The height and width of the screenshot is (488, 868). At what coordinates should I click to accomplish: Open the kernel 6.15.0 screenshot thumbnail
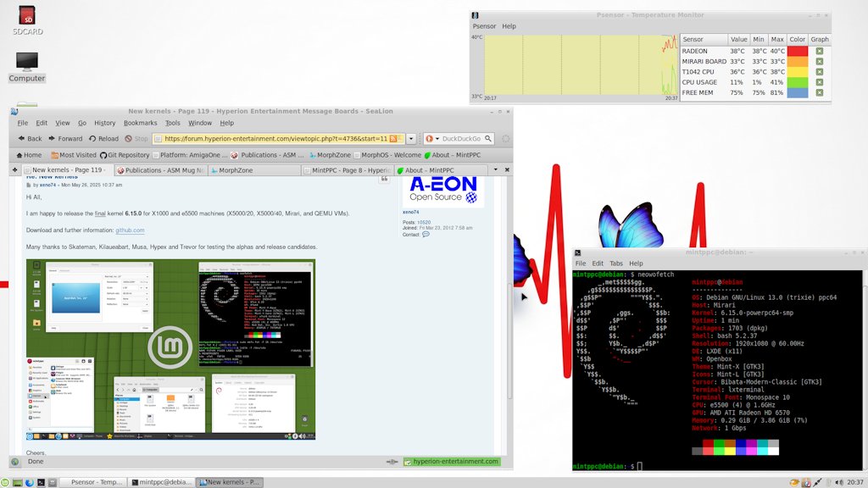point(170,349)
